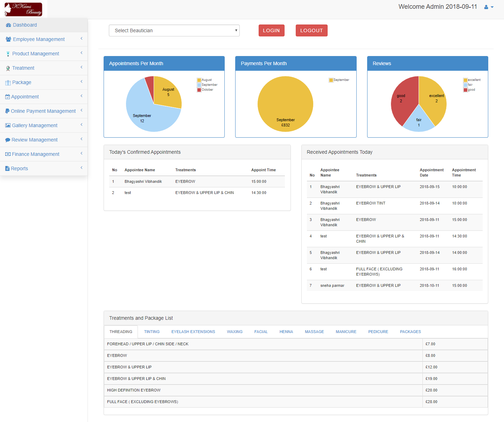
Task: Expand Finance Management chevron arrow
Action: (x=82, y=153)
